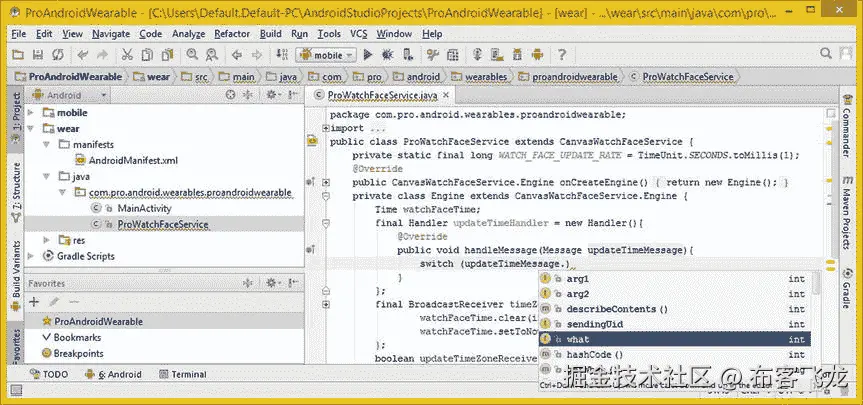Sync Project with Gradle Files icon
Screen dimensions: 863x405
coord(477,54)
